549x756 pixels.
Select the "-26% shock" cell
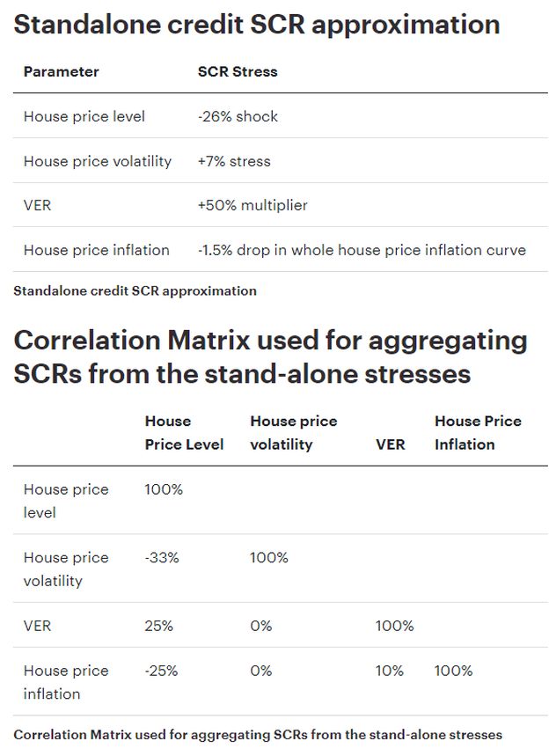[238, 116]
